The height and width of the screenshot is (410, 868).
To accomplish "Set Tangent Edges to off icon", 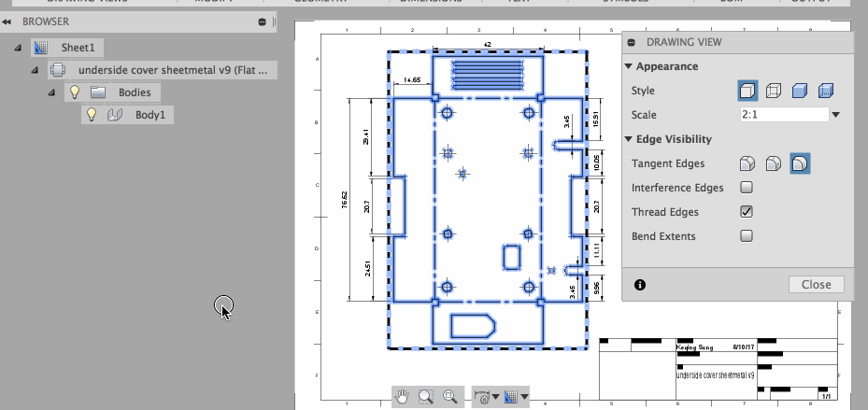I will click(x=800, y=163).
